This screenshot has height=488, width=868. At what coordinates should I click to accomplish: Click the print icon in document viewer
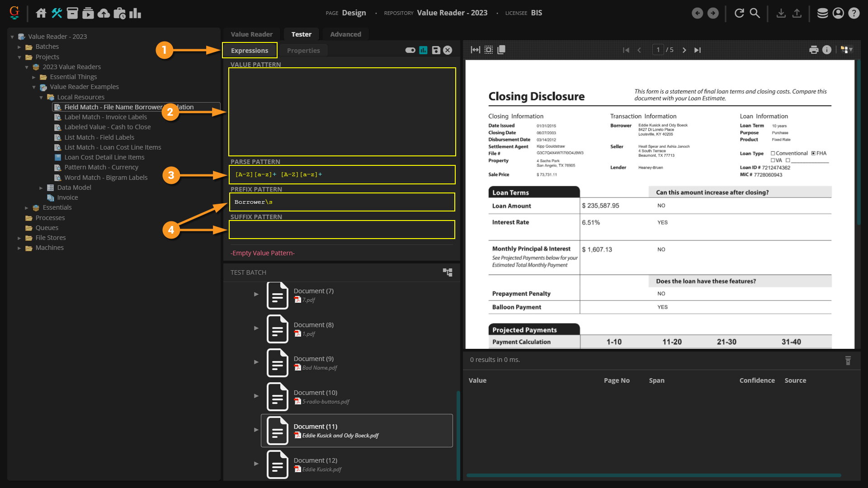coord(814,50)
